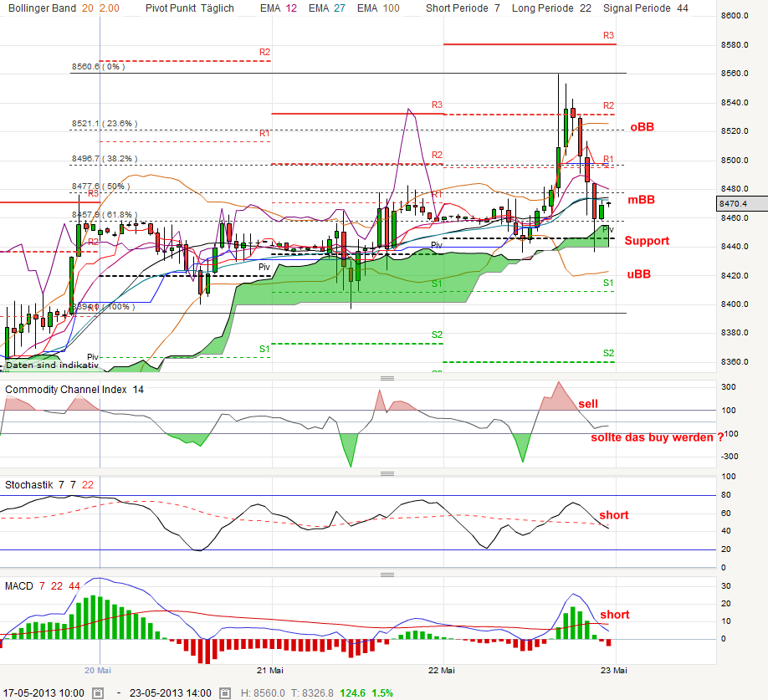The width and height of the screenshot is (768, 700).
Task: Click the EMA 12 indicator label
Action: 279,8
